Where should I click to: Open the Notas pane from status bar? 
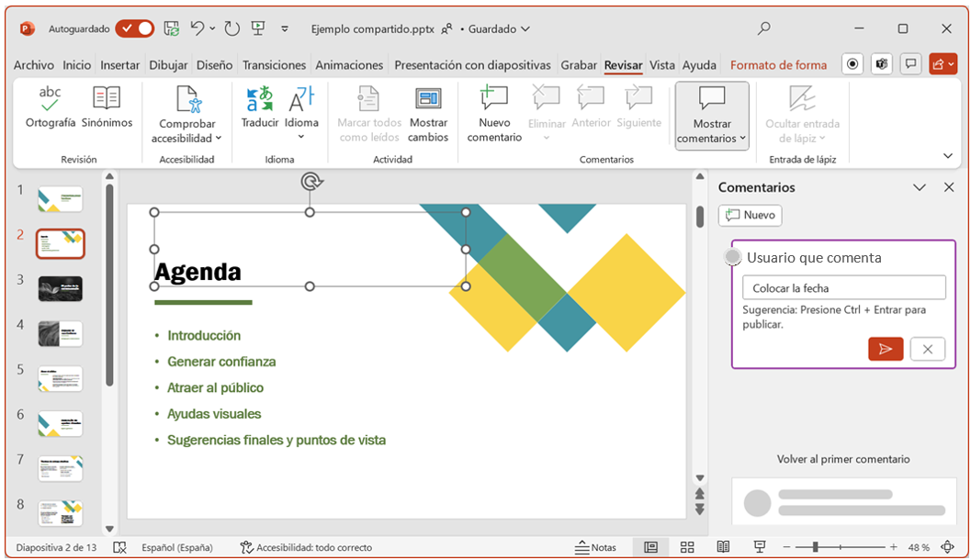point(595,547)
